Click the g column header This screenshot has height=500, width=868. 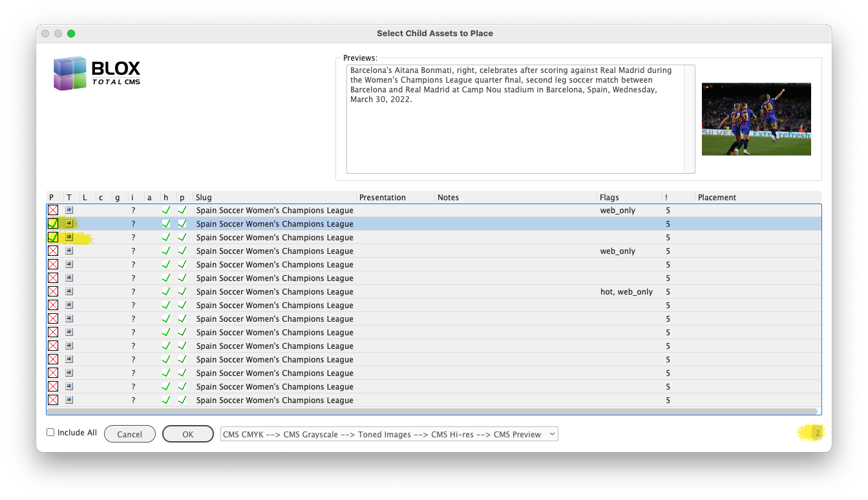coord(117,197)
